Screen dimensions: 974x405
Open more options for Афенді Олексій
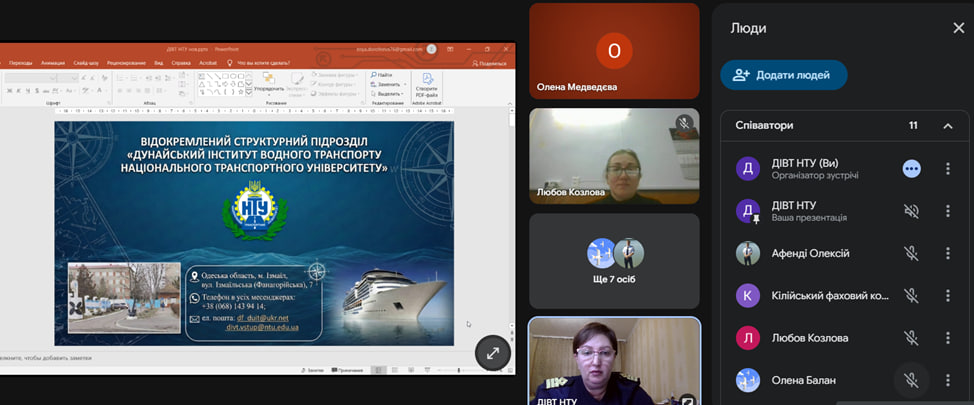tap(947, 253)
